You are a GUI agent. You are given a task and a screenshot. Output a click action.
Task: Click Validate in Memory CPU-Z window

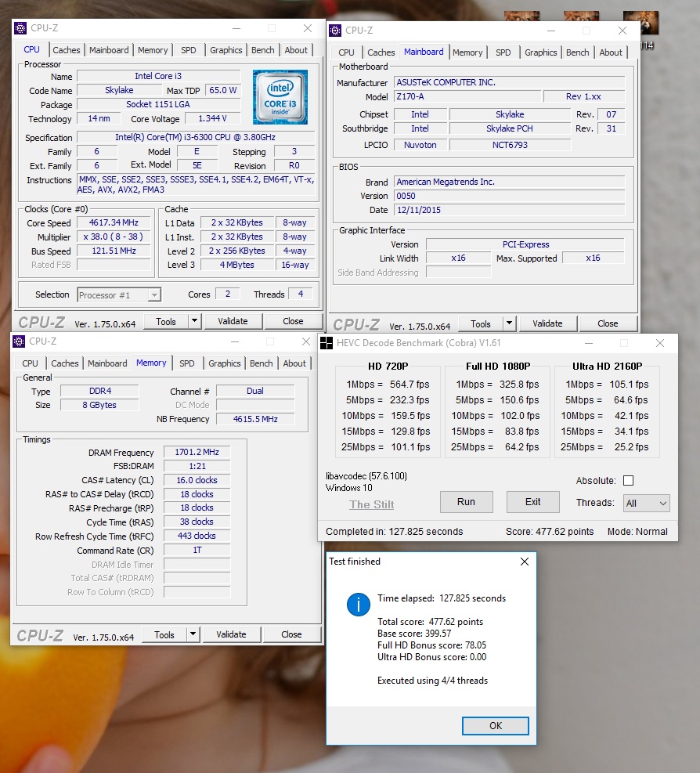[232, 634]
